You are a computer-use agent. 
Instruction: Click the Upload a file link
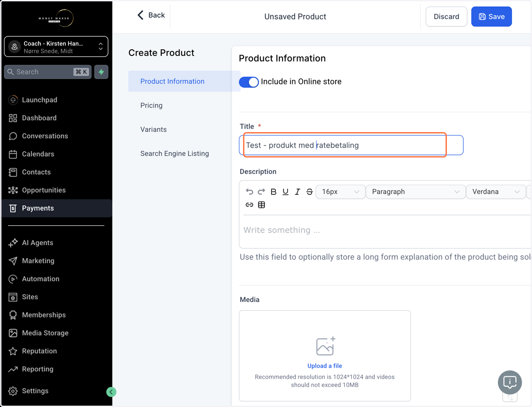[325, 366]
